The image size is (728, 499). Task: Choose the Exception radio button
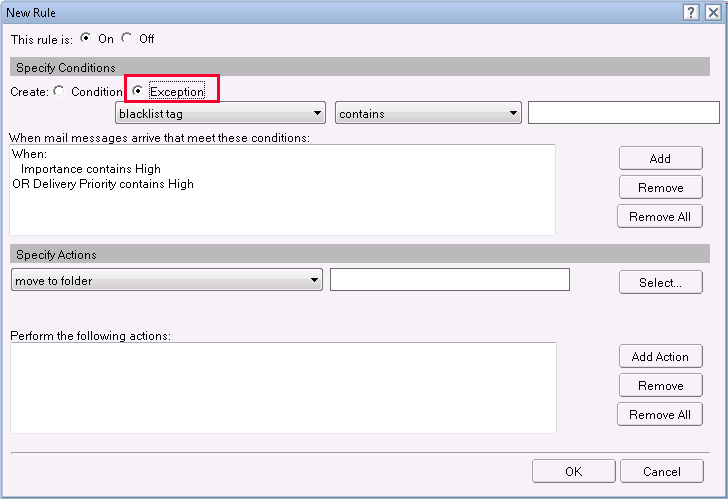pos(138,92)
